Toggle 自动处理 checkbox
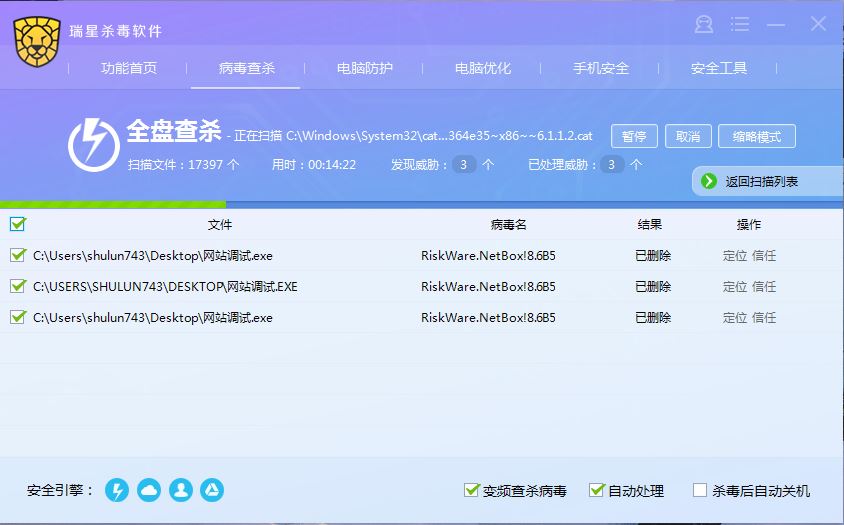 pyautogui.click(x=596, y=490)
